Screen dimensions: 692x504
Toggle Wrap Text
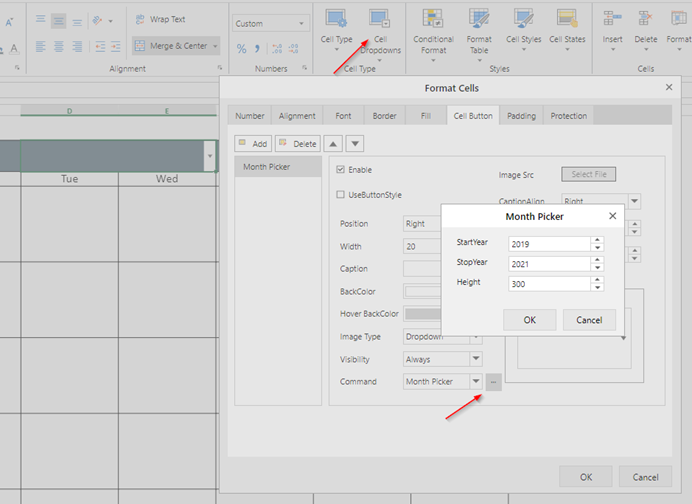point(160,19)
